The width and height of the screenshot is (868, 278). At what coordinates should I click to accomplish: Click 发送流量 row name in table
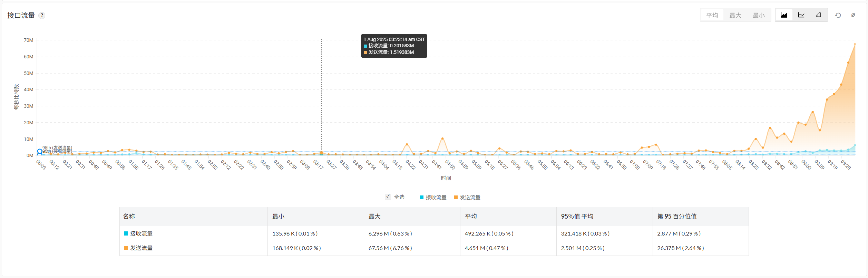point(141,248)
